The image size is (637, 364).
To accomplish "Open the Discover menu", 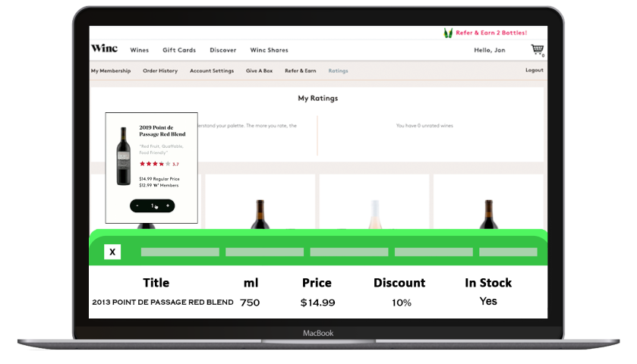I will [223, 50].
